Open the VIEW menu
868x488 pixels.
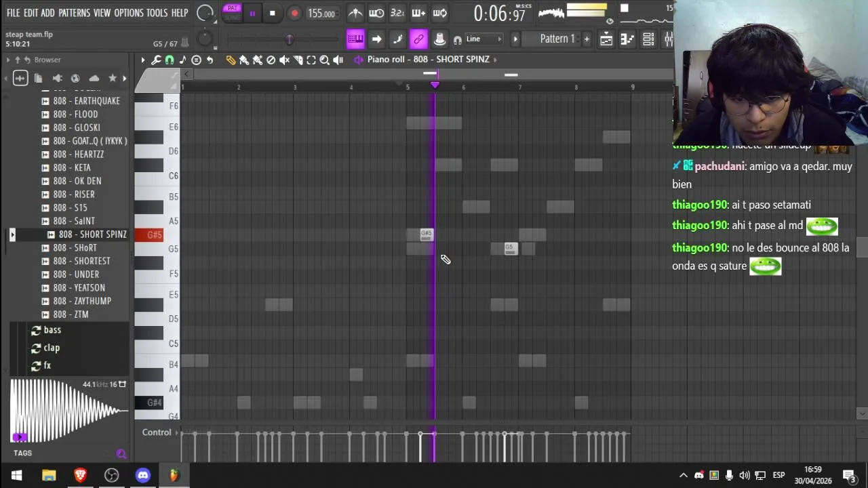102,13
